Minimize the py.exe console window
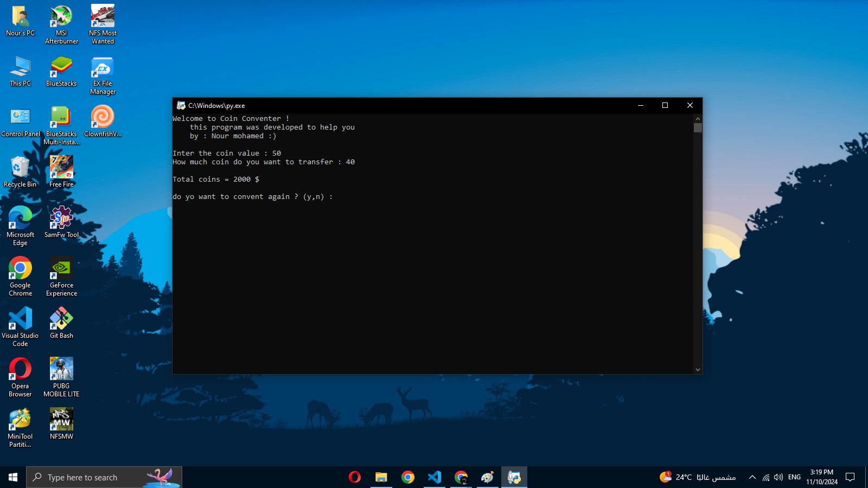Screen dimensions: 868x488 pyautogui.click(x=640, y=105)
